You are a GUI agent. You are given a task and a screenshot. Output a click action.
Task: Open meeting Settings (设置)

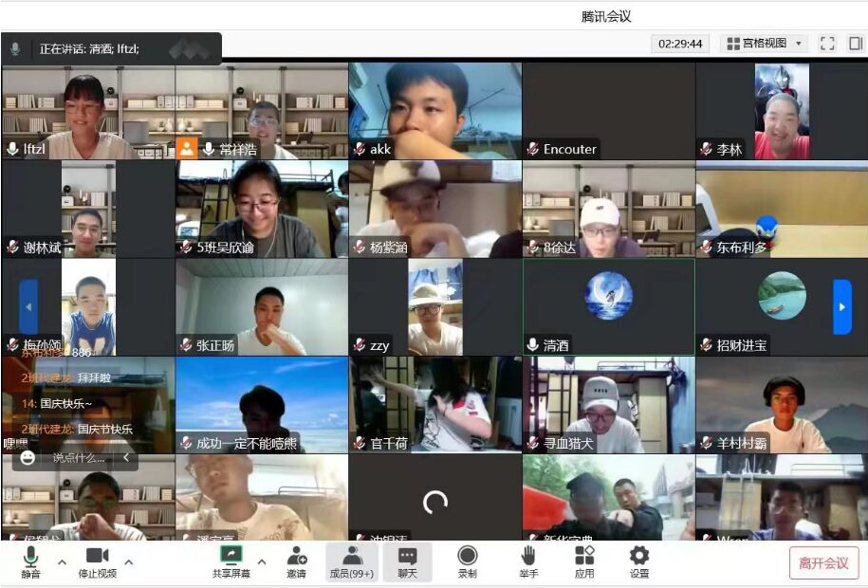point(639,561)
